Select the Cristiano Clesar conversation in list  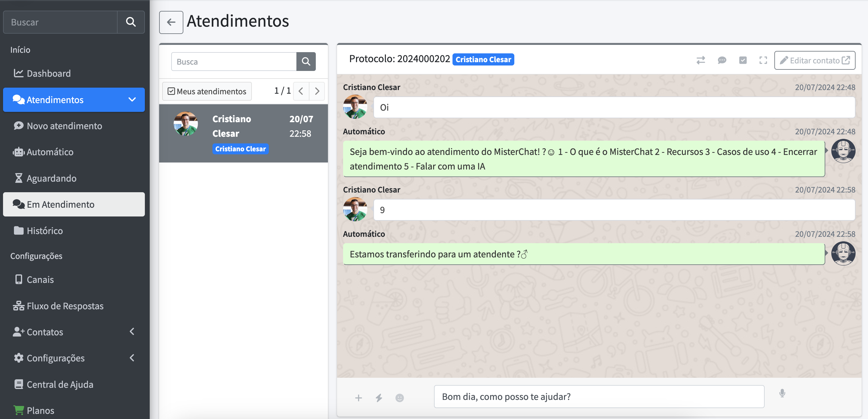click(x=243, y=133)
